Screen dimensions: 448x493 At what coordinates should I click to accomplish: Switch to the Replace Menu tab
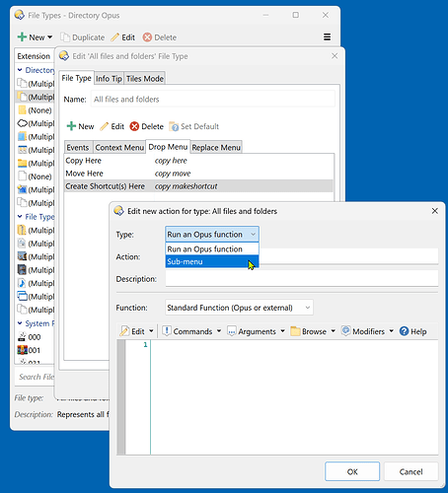pyautogui.click(x=216, y=148)
